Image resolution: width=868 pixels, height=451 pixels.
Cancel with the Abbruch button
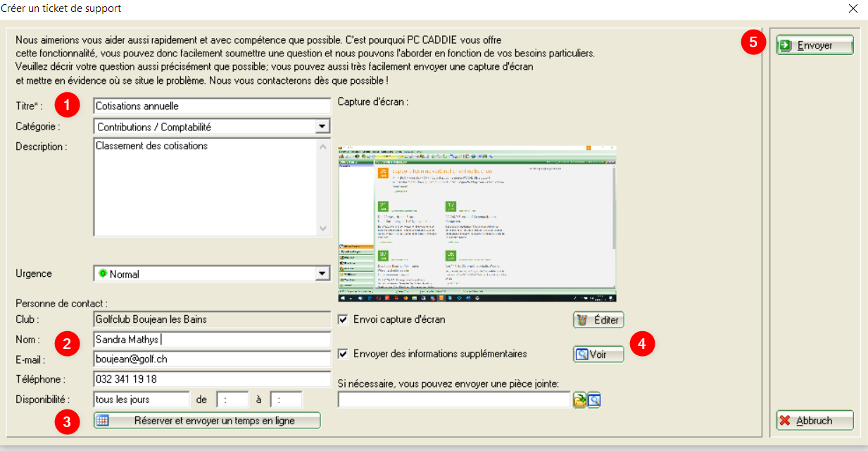pos(815,421)
